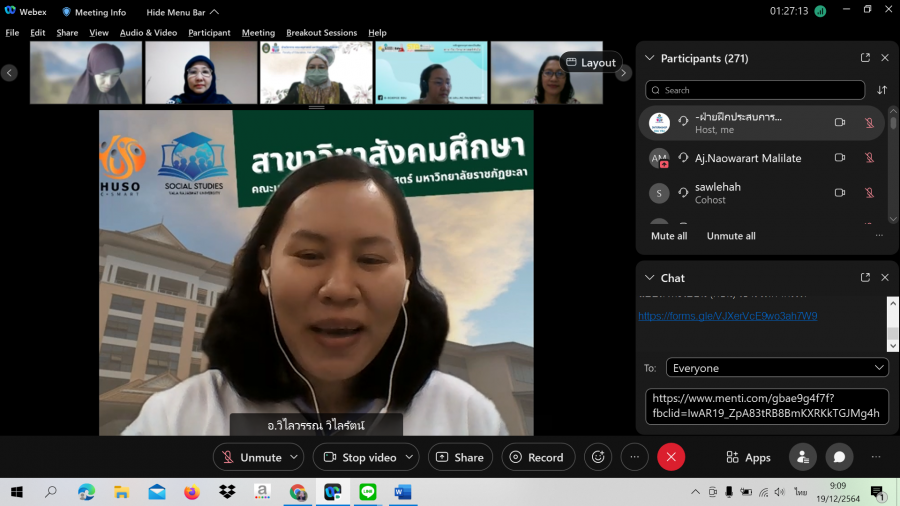Image resolution: width=900 pixels, height=506 pixels.
Task: Open more options ellipsis in meeting controls
Action: 634,457
